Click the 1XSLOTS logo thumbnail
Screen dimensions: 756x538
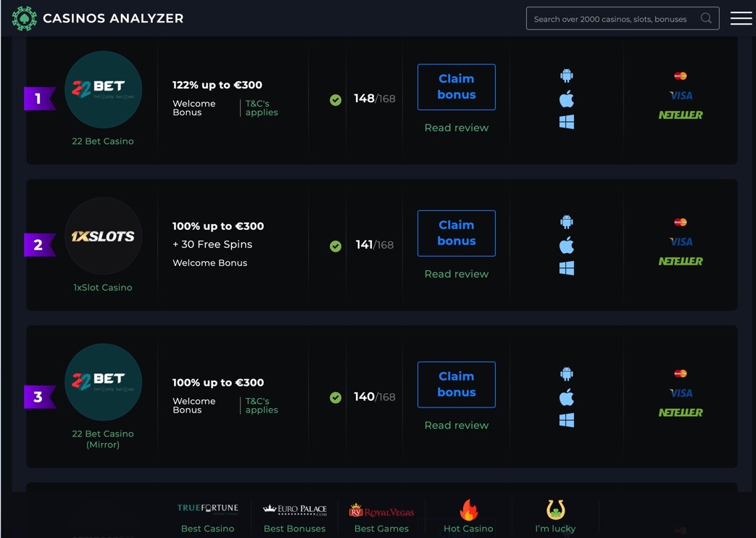(103, 236)
